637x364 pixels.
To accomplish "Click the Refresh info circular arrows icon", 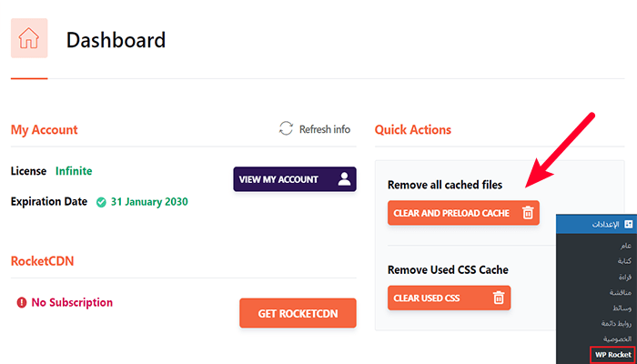I will point(287,129).
